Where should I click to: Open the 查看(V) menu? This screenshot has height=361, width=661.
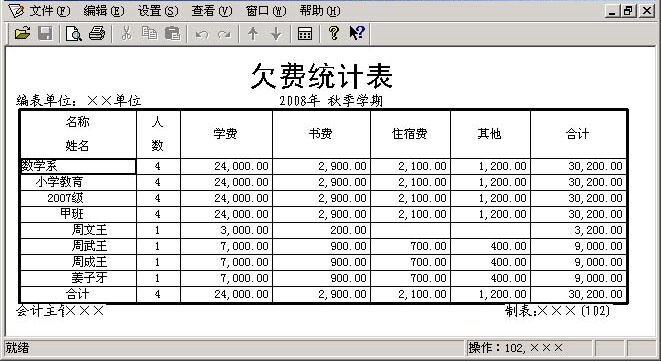[x=212, y=10]
